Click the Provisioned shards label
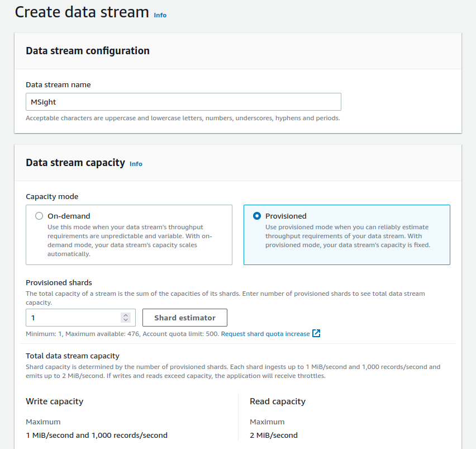 (59, 282)
